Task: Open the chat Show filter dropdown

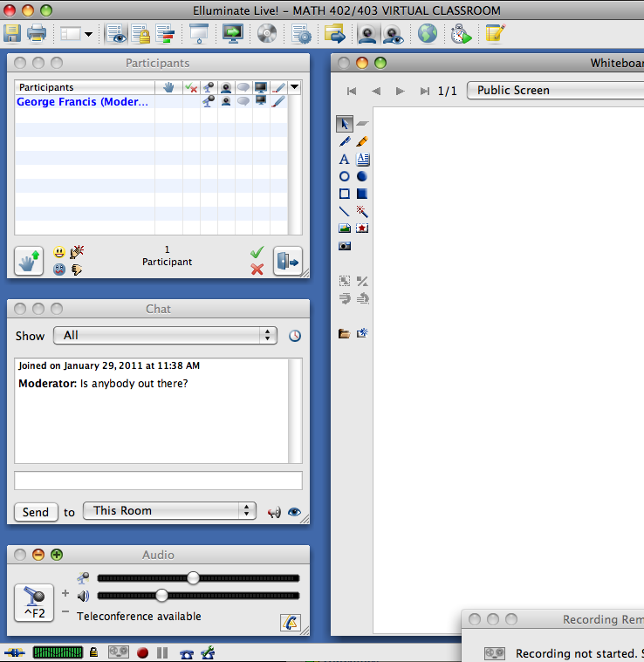Action: pos(165,335)
